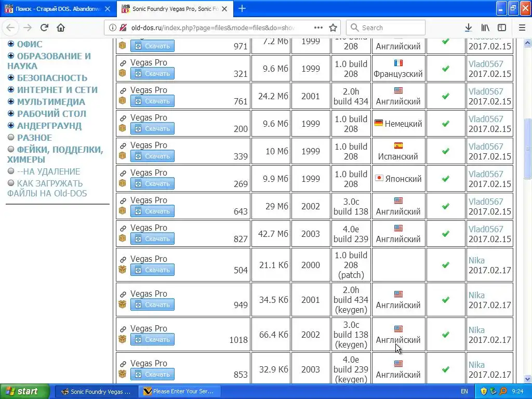Click the EN language indicator in taskbar
532x399 pixels.
point(464,391)
